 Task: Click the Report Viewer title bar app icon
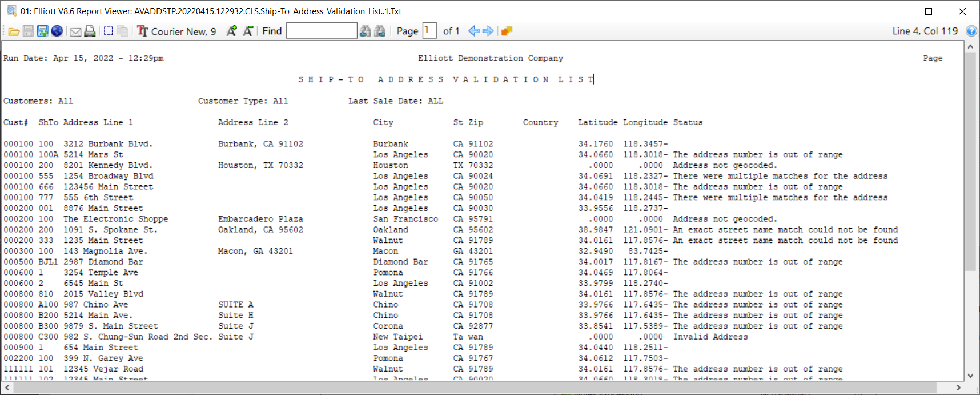[11, 11]
